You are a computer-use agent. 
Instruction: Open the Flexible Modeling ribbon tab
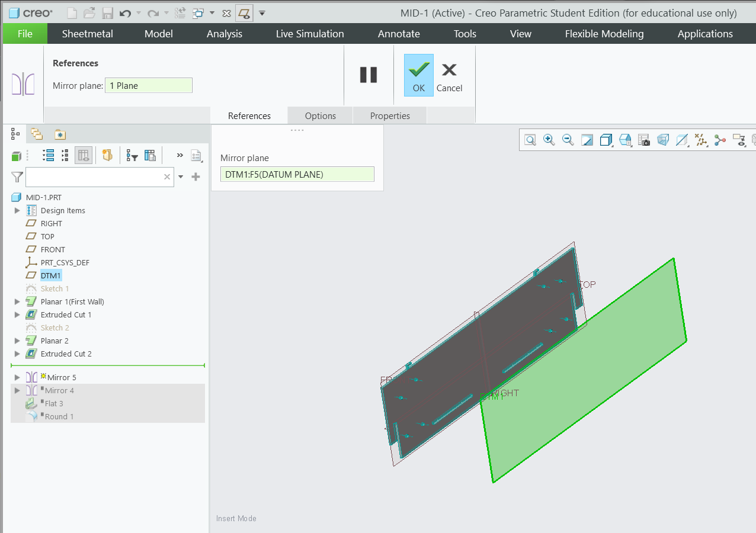(604, 34)
